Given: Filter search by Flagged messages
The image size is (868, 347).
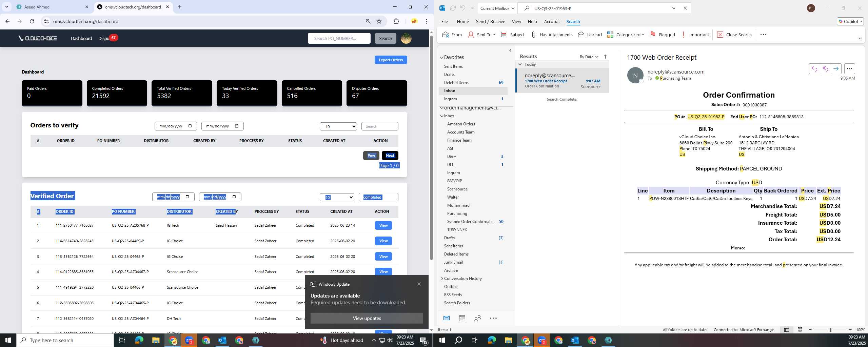Looking at the screenshot, I should [663, 35].
